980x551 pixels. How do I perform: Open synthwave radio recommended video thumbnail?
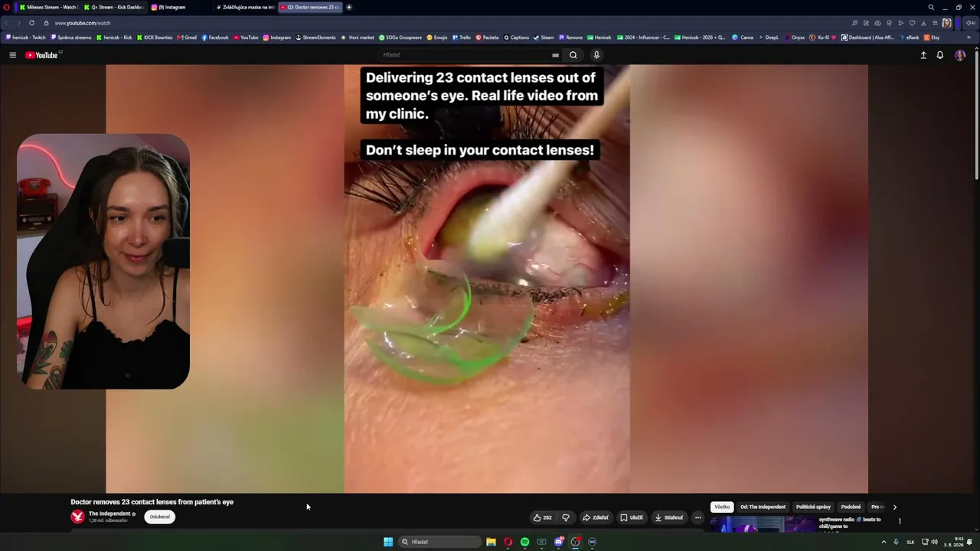(763, 524)
